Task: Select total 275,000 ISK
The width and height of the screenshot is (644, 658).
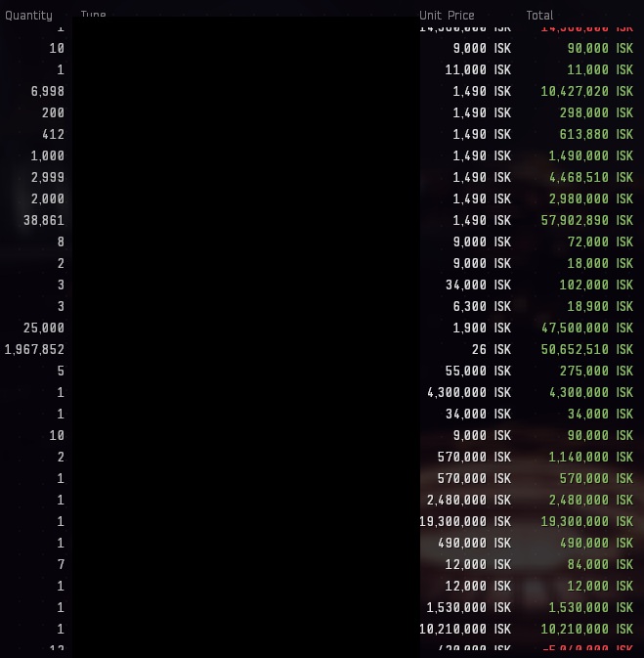Action: [x=596, y=371]
